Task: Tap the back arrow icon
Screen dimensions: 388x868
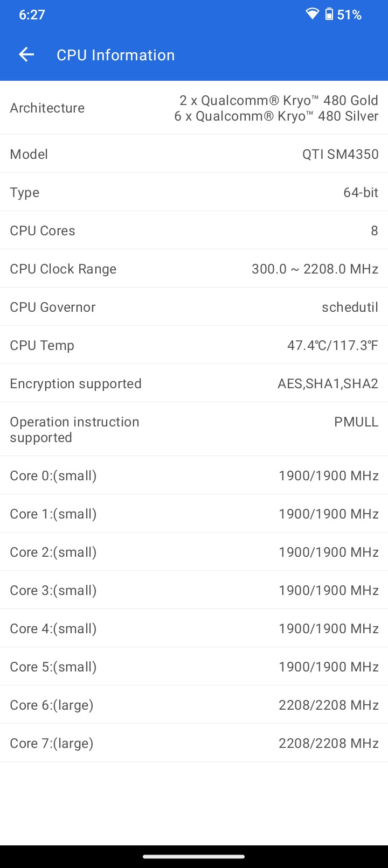Action: [x=26, y=54]
